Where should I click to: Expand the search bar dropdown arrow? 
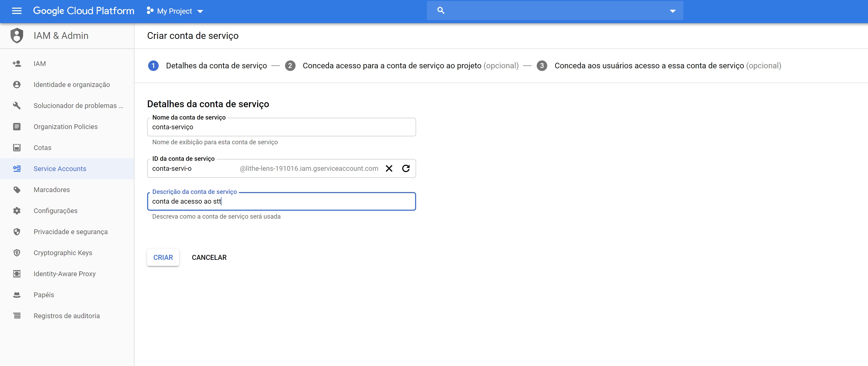pyautogui.click(x=673, y=11)
